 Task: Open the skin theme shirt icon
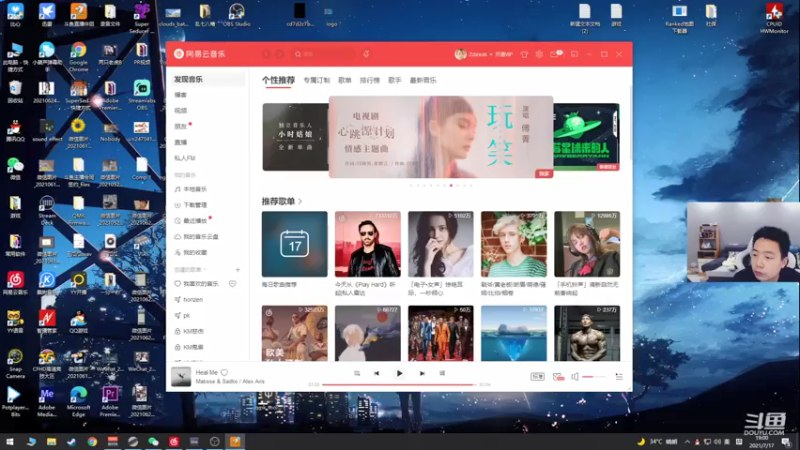pyautogui.click(x=524, y=54)
